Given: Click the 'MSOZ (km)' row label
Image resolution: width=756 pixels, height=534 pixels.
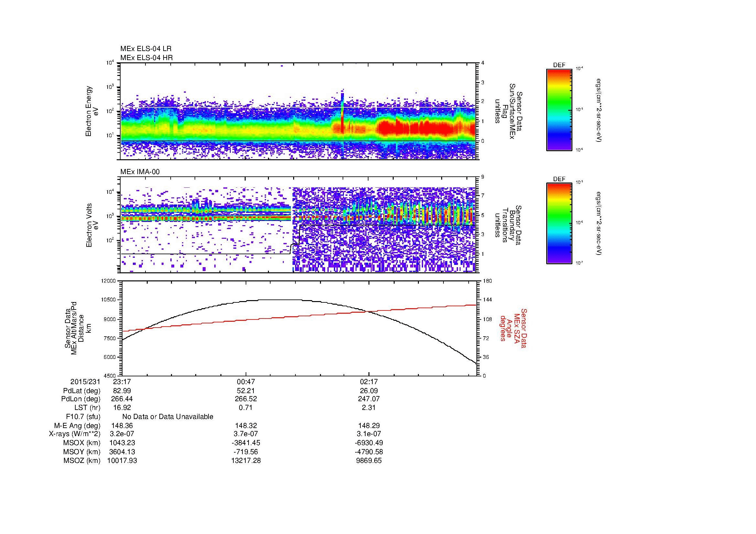Looking at the screenshot, I should click(82, 461).
